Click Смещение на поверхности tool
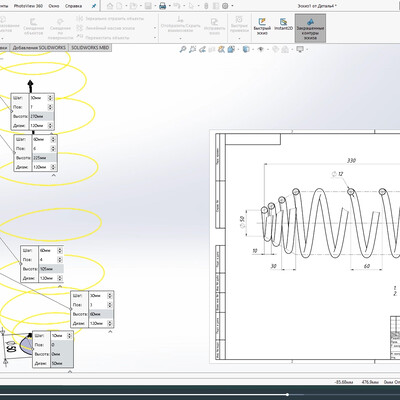The image size is (400, 400). click(60, 28)
